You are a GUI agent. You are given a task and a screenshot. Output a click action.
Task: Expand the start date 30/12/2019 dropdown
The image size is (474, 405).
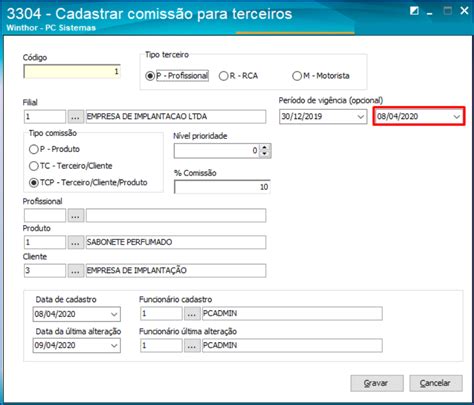pyautogui.click(x=360, y=117)
